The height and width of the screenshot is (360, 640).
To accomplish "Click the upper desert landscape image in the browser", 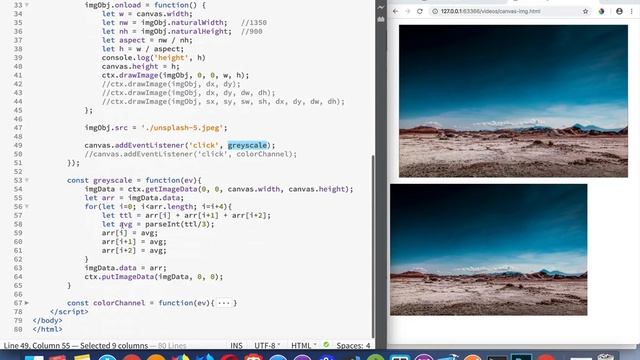I will pos(513,101).
